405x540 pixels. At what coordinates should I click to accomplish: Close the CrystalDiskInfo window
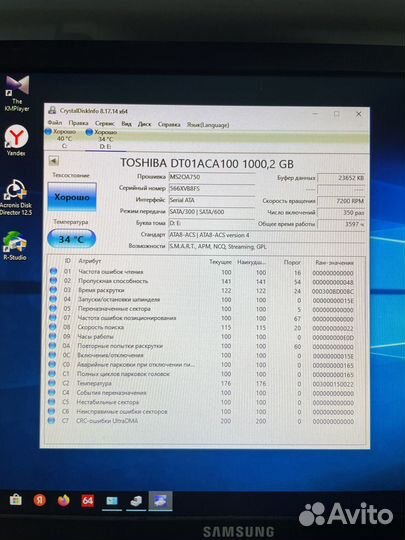(x=359, y=114)
